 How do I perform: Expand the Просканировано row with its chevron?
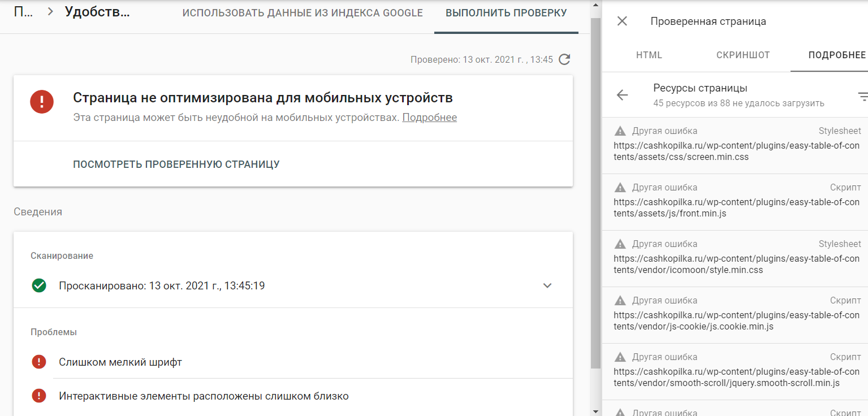click(547, 285)
